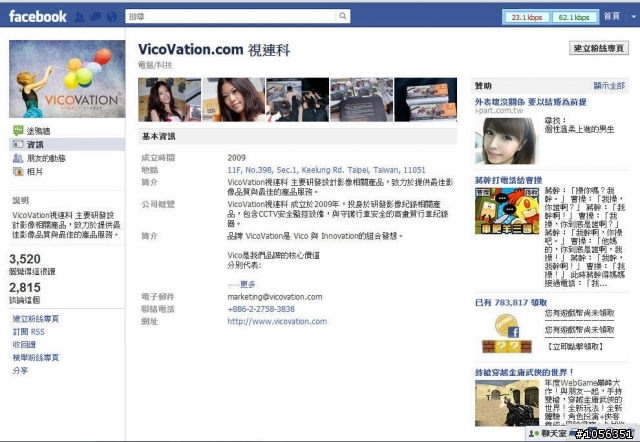The height and width of the screenshot is (442, 640).
Task: Open http://www.vicovation.com website link
Action: click(277, 321)
